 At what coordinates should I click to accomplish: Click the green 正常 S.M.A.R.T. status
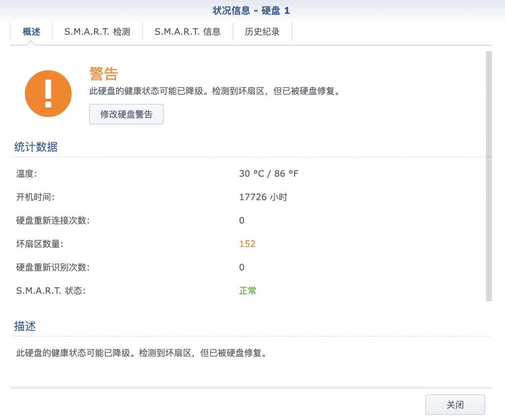point(248,291)
